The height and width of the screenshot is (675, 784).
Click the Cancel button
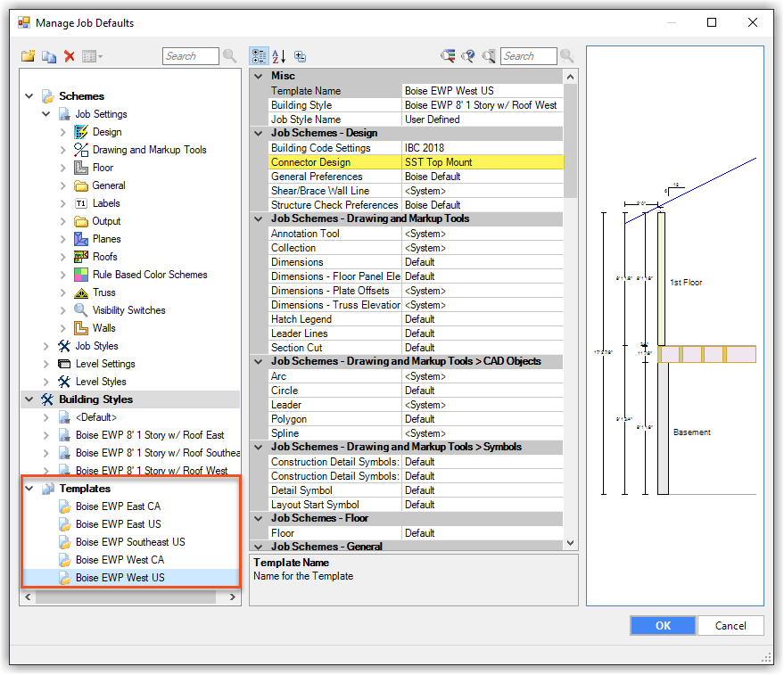click(730, 625)
